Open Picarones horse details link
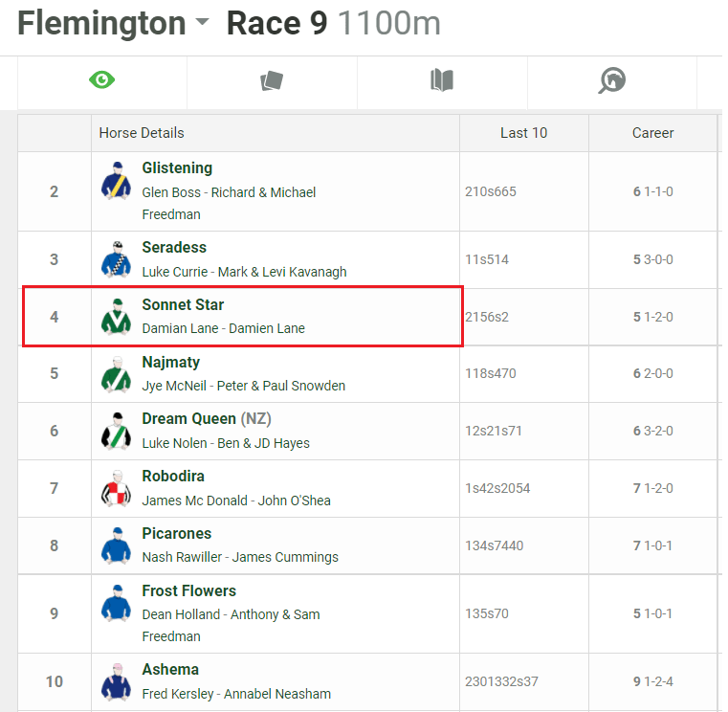The height and width of the screenshot is (712, 728). click(x=177, y=533)
